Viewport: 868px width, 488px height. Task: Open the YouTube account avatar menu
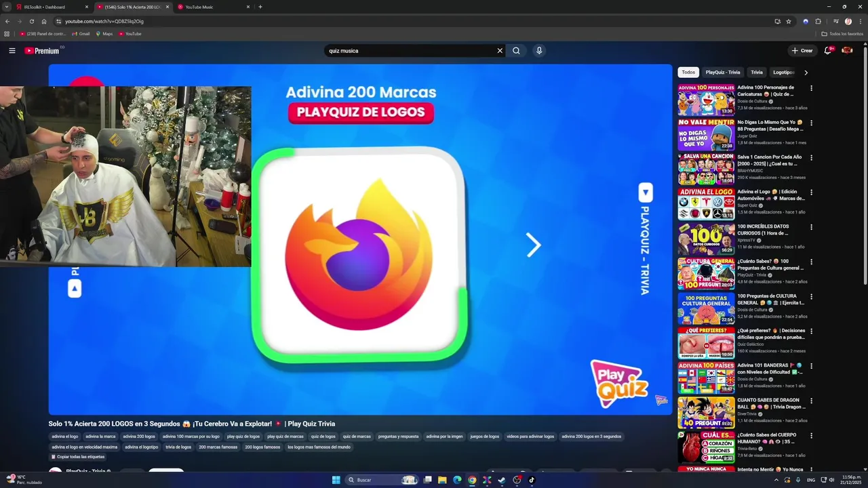coord(847,51)
